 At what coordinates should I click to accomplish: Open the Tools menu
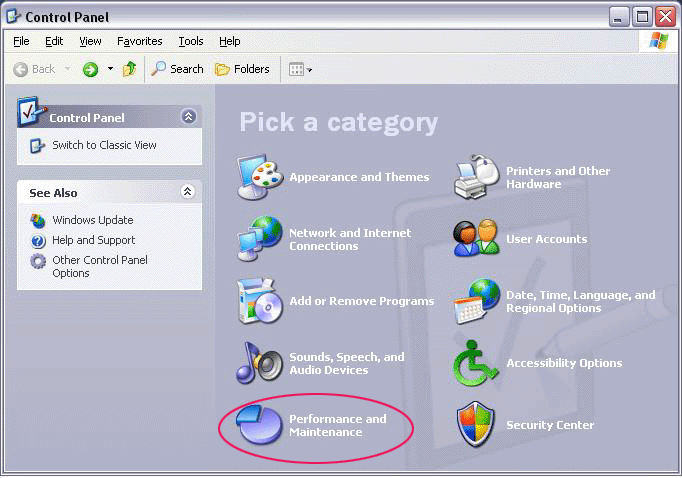click(x=190, y=41)
